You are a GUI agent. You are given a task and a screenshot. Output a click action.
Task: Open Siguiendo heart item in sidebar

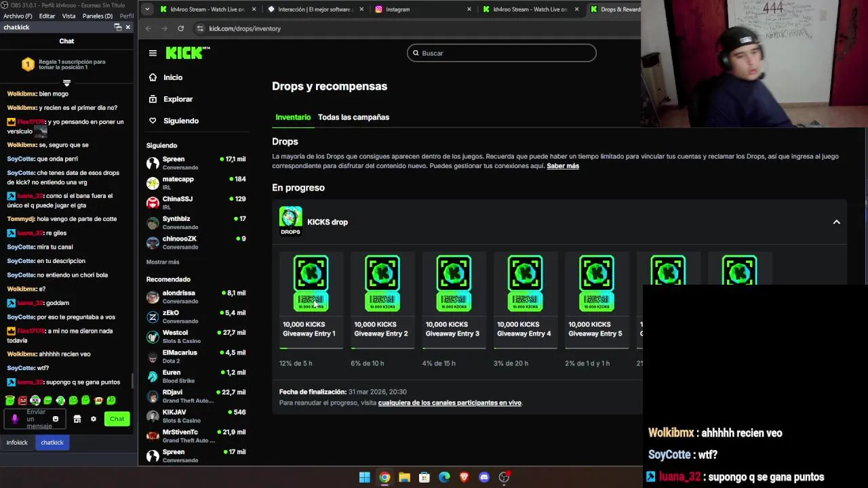[174, 121]
